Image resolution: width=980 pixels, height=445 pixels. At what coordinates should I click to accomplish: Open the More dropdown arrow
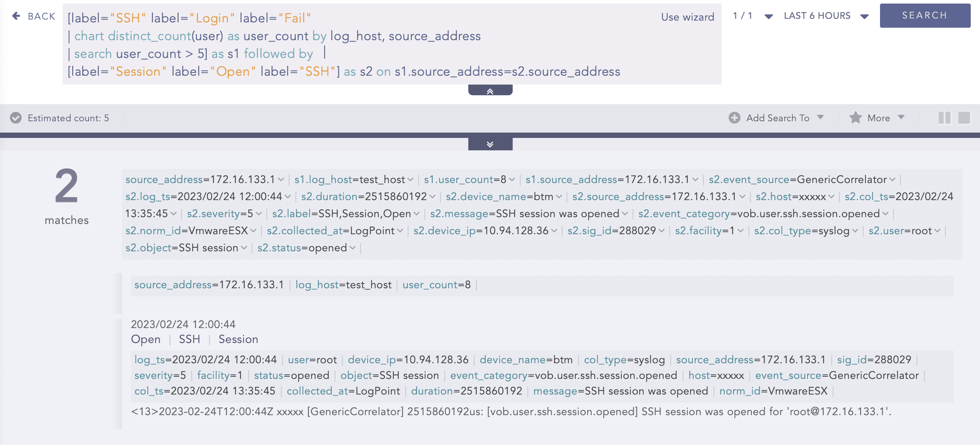pyautogui.click(x=901, y=117)
